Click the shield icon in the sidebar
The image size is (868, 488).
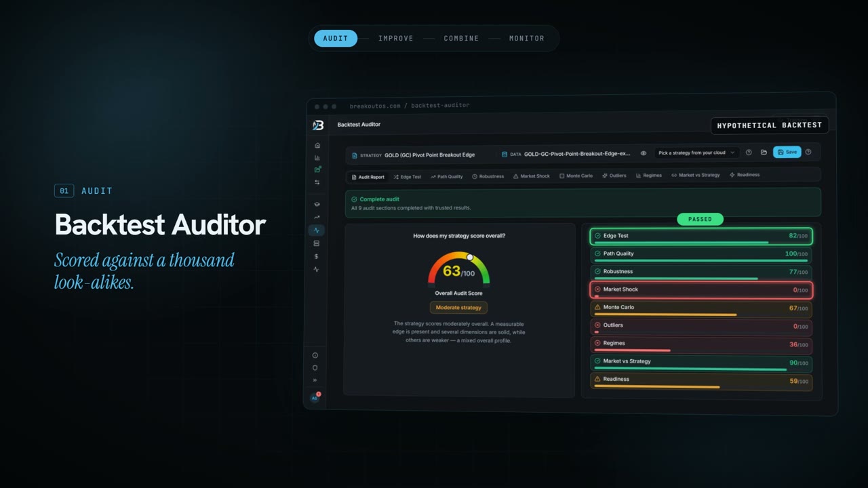(x=315, y=368)
